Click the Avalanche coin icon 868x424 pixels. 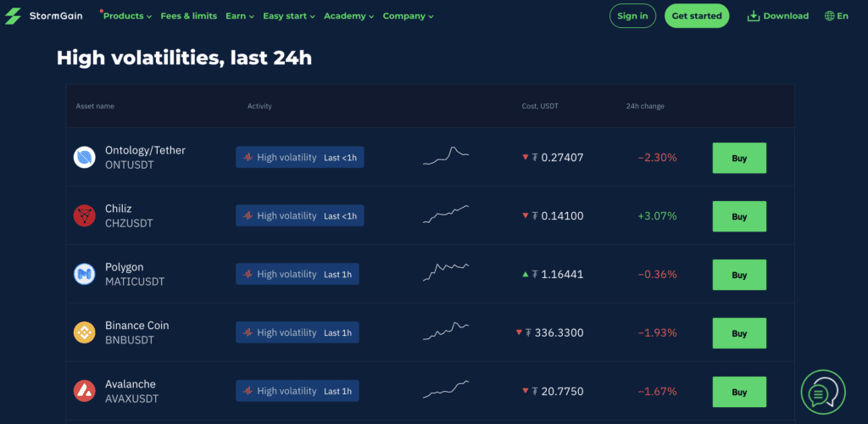(x=85, y=391)
